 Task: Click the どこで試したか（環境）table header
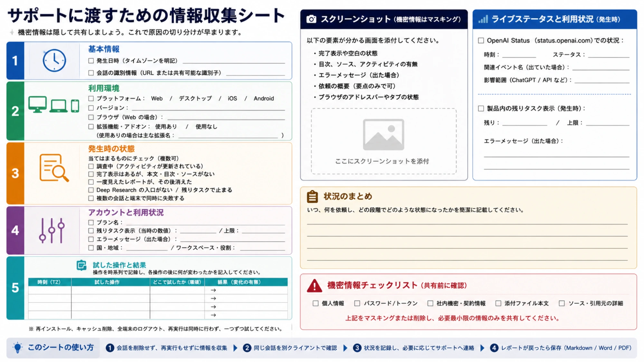tap(177, 282)
